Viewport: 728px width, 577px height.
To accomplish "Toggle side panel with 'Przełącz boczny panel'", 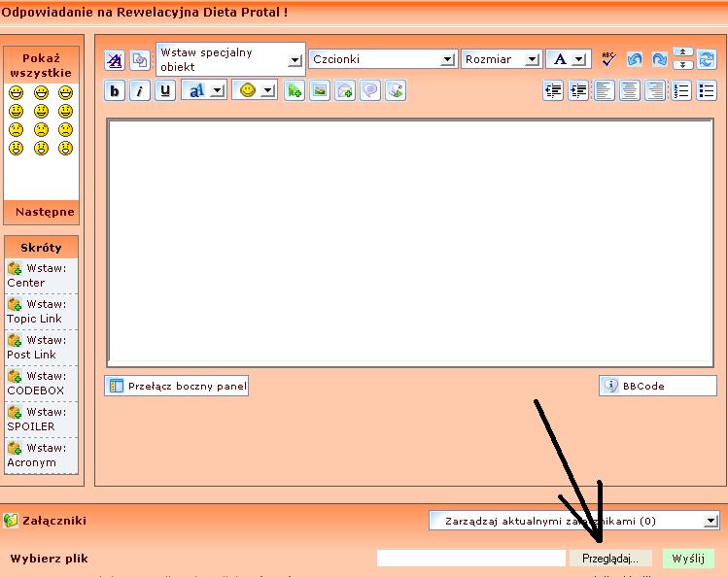I will 177,386.
